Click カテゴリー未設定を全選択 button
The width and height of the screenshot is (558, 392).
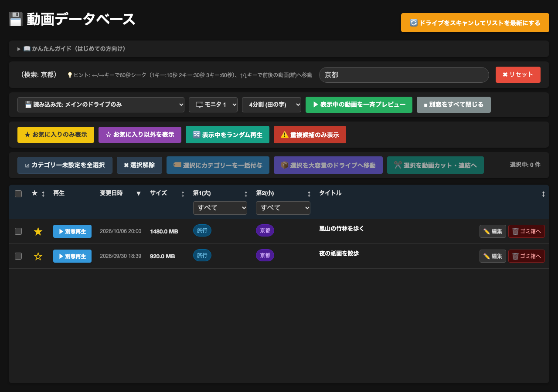[x=65, y=165]
